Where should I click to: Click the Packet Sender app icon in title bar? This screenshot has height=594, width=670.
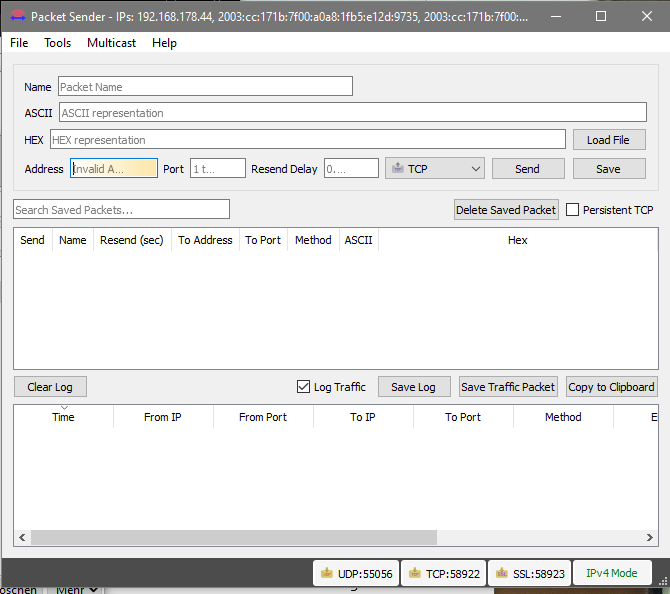(x=18, y=16)
